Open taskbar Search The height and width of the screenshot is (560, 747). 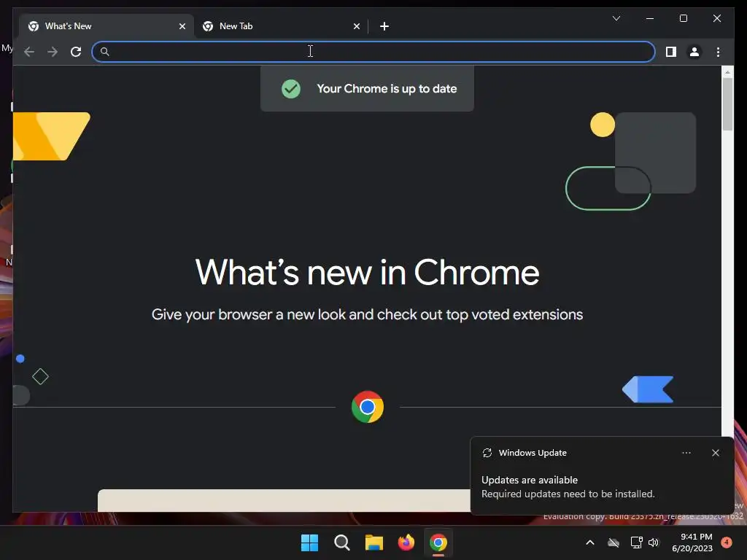click(341, 542)
